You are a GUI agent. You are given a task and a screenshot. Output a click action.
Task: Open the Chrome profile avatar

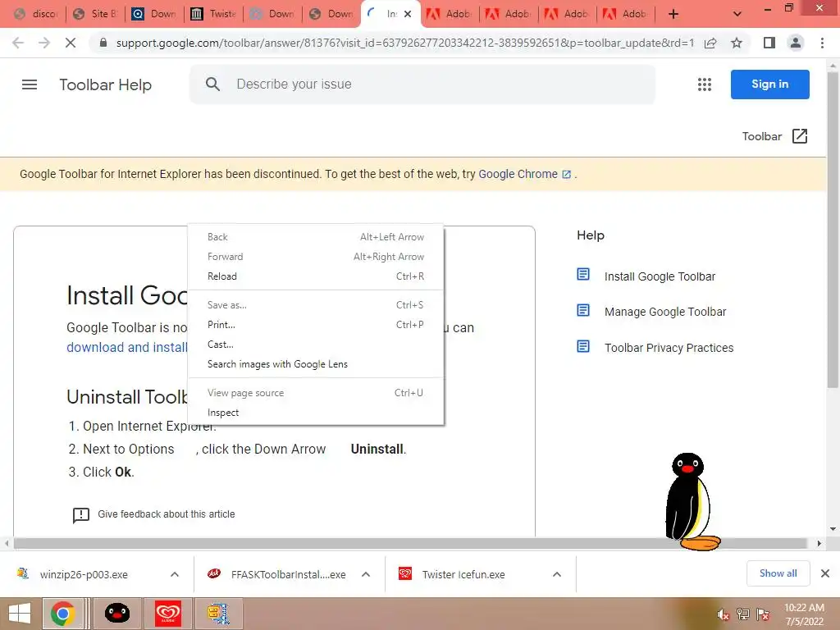[x=796, y=43]
